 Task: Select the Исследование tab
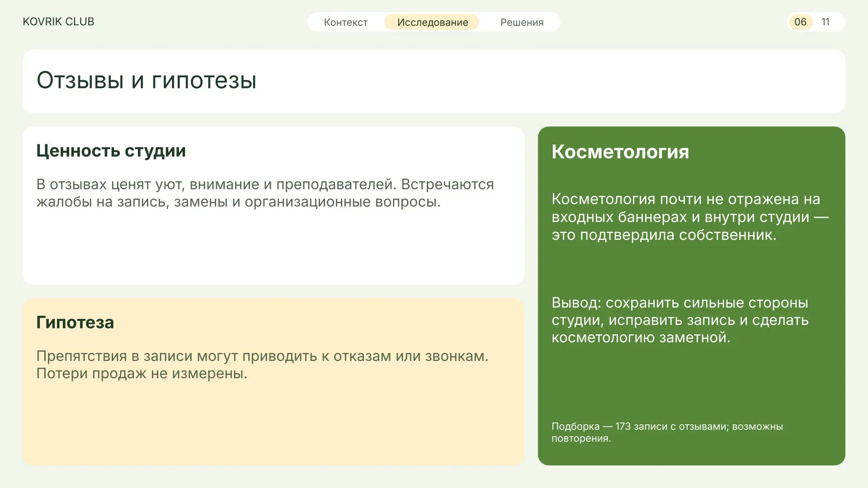432,22
